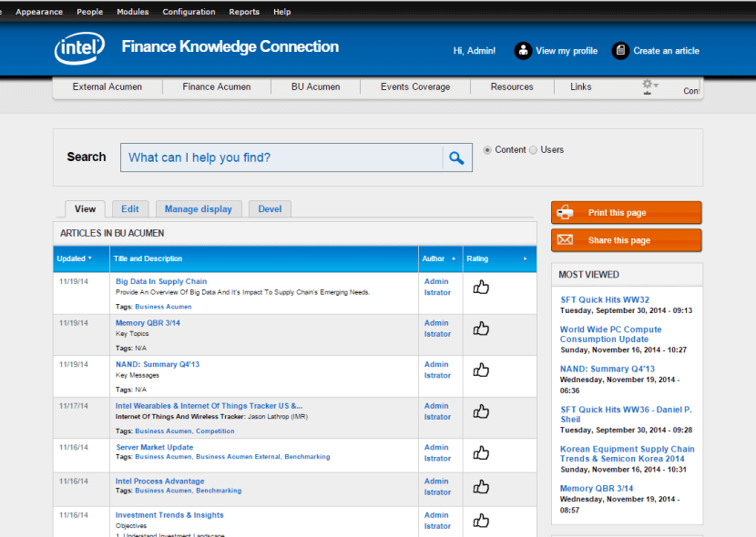Open the Modules admin menu
Viewport: 756px width, 537px height.
pos(133,12)
